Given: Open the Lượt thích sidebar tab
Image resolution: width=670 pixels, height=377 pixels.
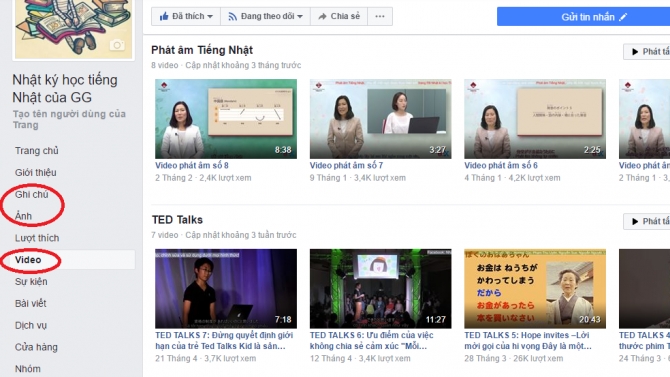Looking at the screenshot, I should (x=37, y=238).
